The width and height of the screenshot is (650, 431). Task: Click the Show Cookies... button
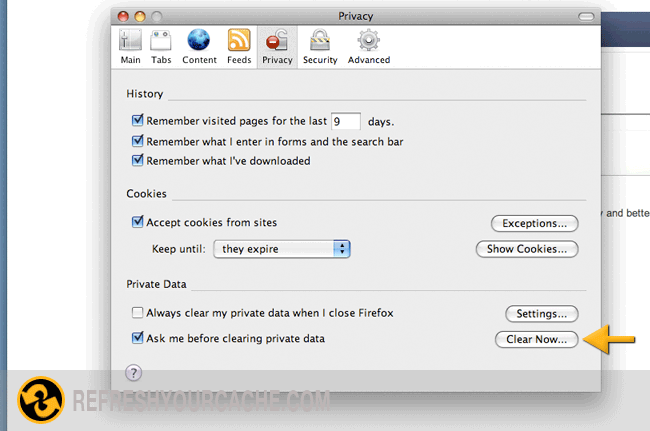click(x=527, y=249)
